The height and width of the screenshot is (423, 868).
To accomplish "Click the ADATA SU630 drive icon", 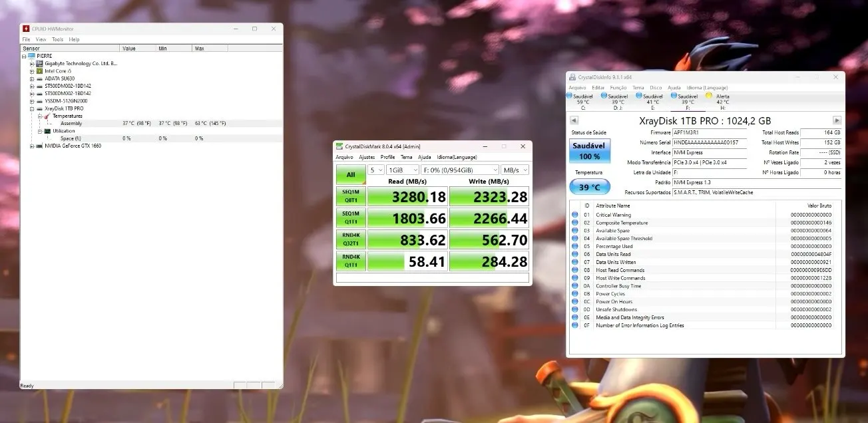I will (x=39, y=78).
